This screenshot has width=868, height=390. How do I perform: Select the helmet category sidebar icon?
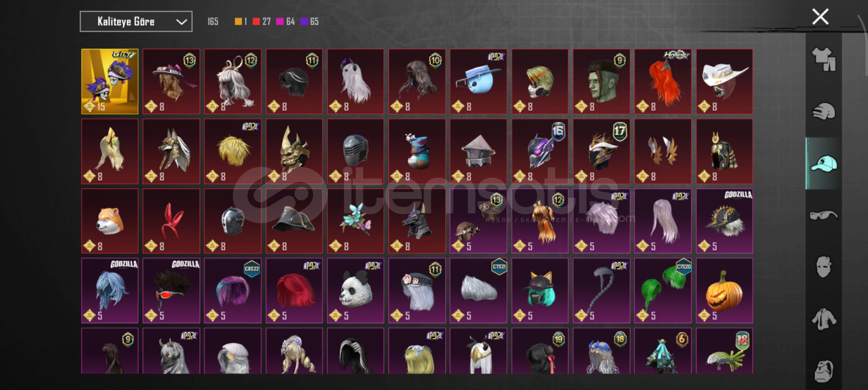(x=824, y=111)
